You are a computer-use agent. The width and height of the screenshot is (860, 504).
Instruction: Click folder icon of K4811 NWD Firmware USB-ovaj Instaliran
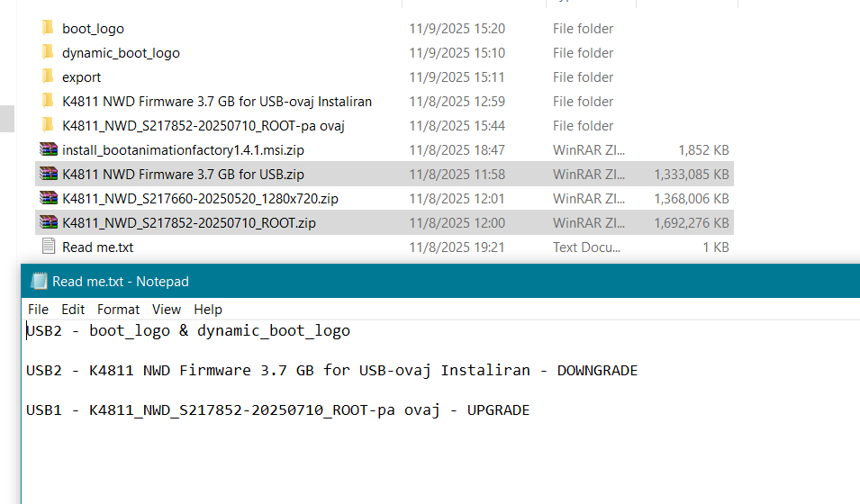(x=48, y=101)
